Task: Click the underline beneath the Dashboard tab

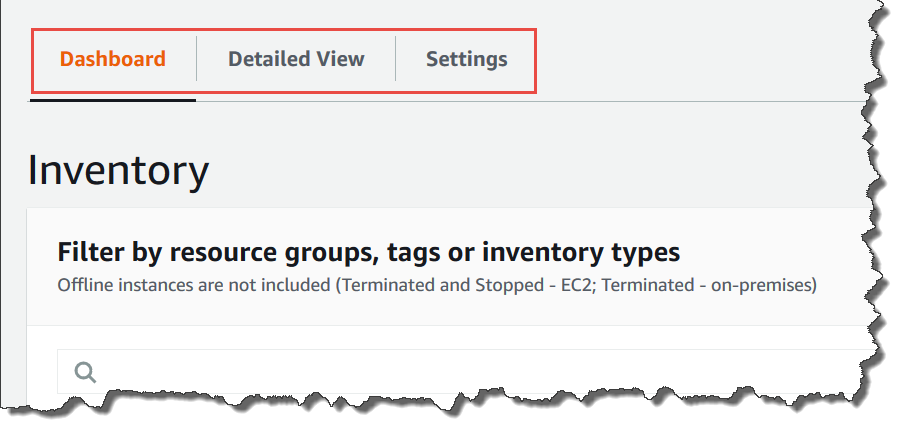Action: [x=112, y=100]
